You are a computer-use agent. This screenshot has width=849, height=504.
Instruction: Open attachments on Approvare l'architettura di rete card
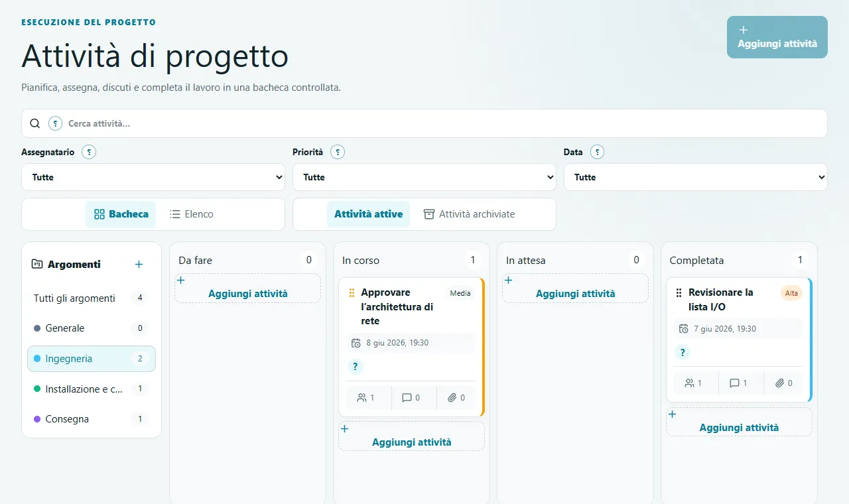pyautogui.click(x=456, y=398)
